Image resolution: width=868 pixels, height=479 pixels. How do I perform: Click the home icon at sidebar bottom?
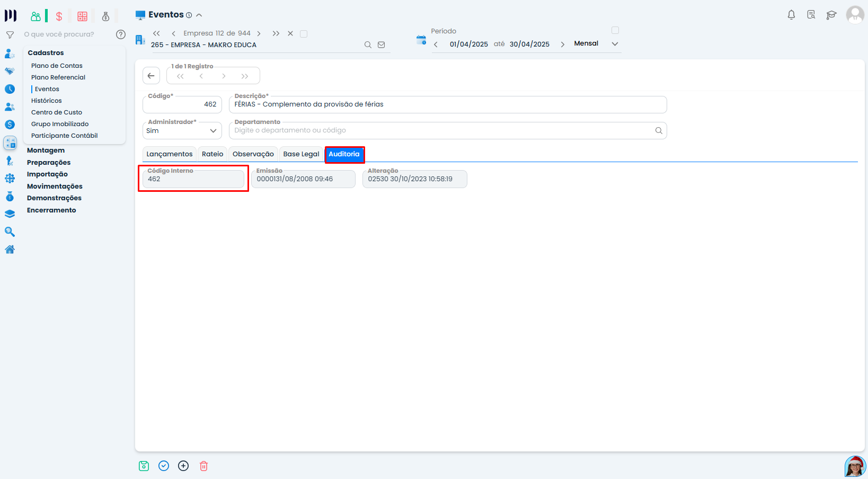coord(10,249)
